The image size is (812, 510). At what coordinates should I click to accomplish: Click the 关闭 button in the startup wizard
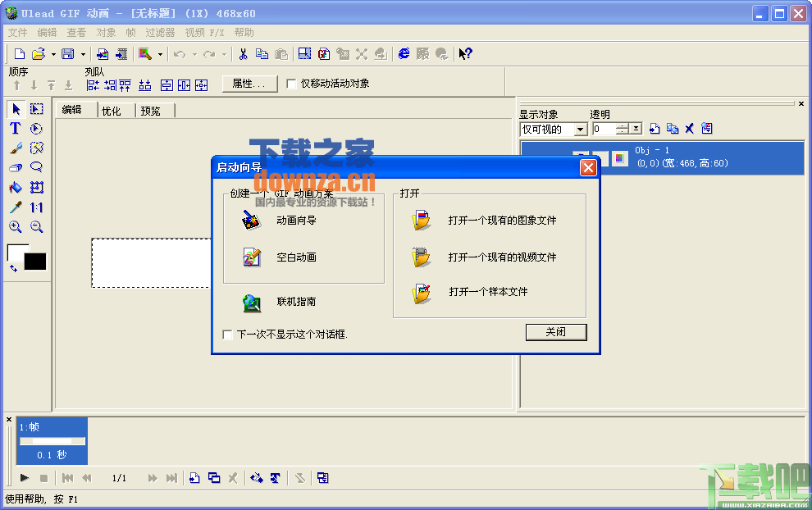555,332
